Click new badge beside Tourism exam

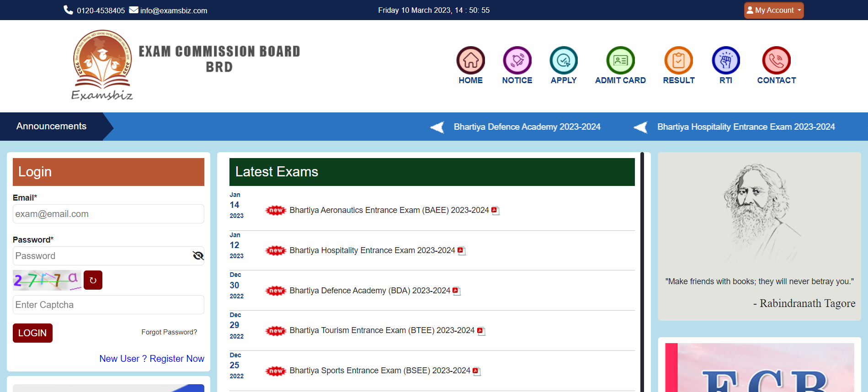276,331
